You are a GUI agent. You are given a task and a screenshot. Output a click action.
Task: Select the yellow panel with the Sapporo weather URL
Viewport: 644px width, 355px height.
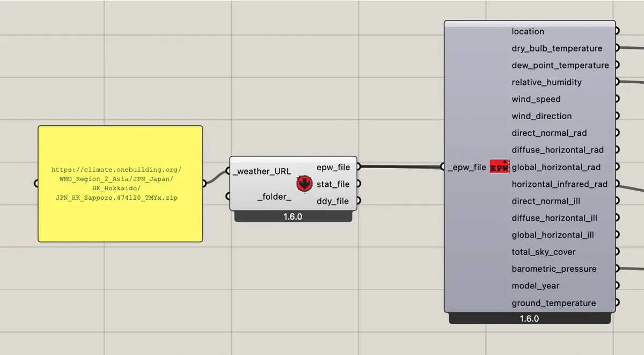pyautogui.click(x=120, y=184)
